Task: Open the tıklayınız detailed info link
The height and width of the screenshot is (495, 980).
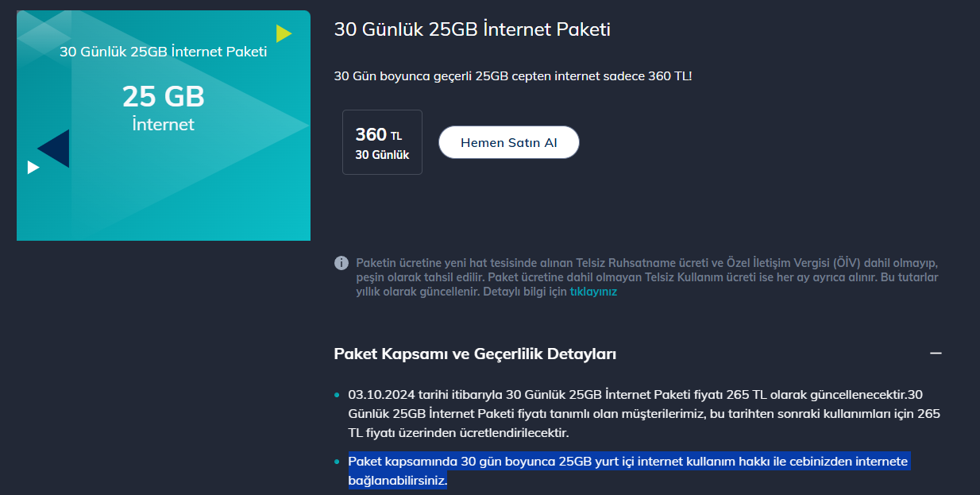Action: (593, 292)
